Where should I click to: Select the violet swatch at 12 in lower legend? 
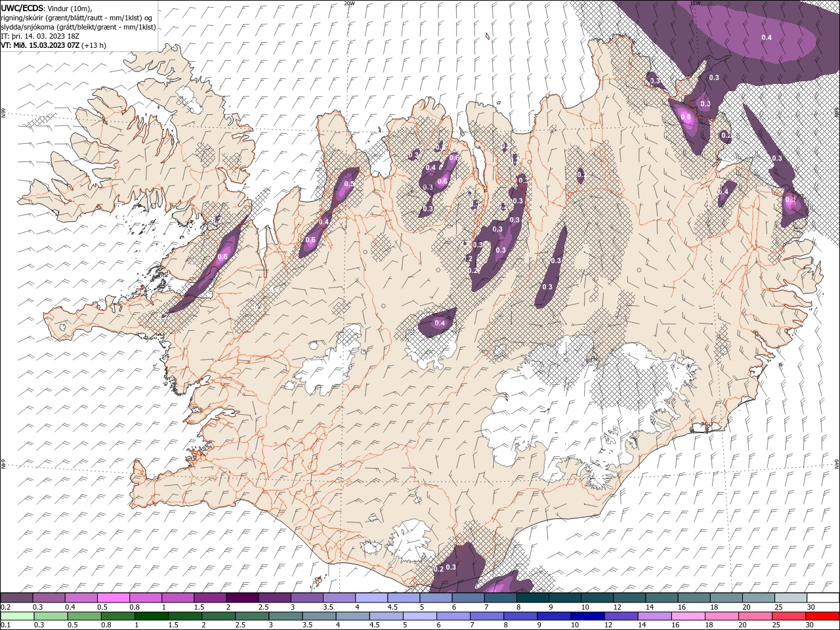point(621,616)
